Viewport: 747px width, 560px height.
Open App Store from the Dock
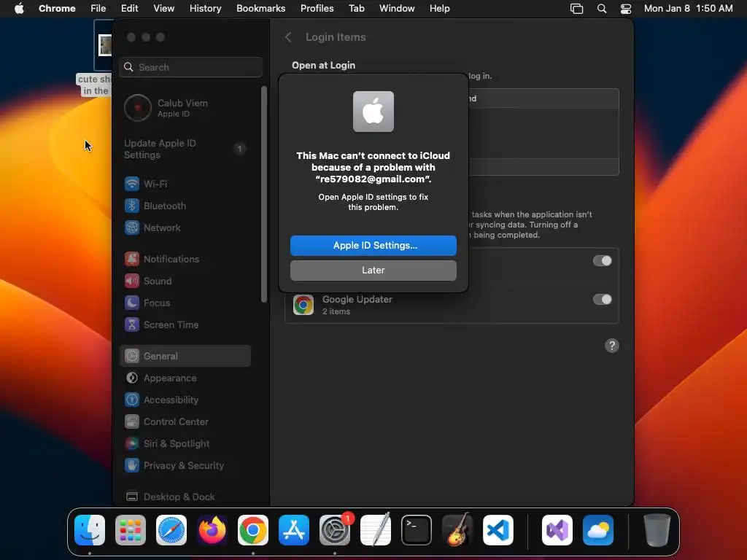(294, 530)
